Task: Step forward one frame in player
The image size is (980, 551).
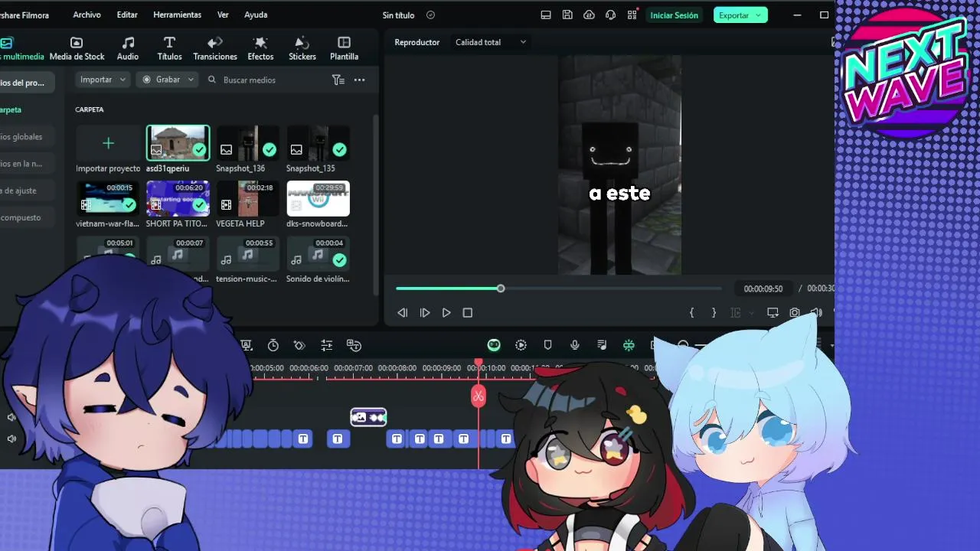Action: [x=424, y=312]
